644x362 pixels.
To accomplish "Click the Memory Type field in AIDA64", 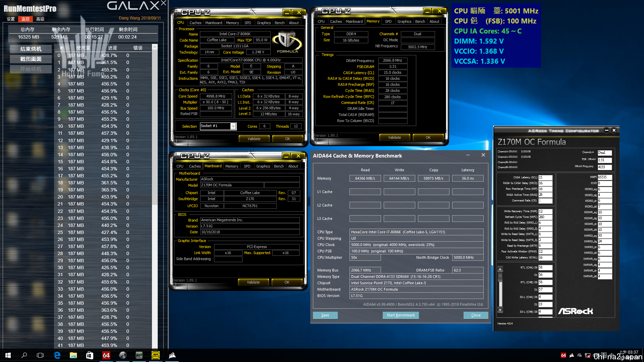I will [416, 277].
